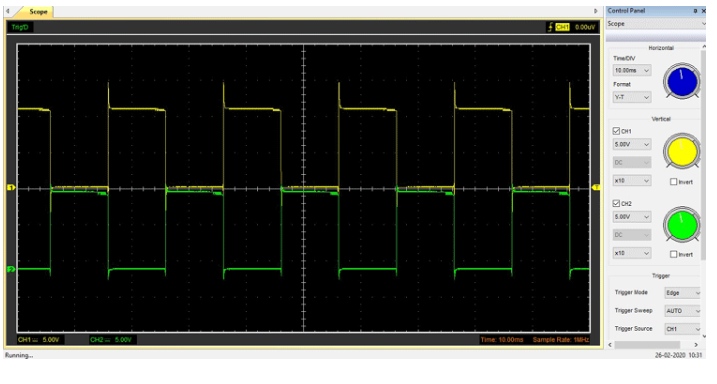Select the green CH2 ground level marker
The image size is (717, 384).
point(11,269)
